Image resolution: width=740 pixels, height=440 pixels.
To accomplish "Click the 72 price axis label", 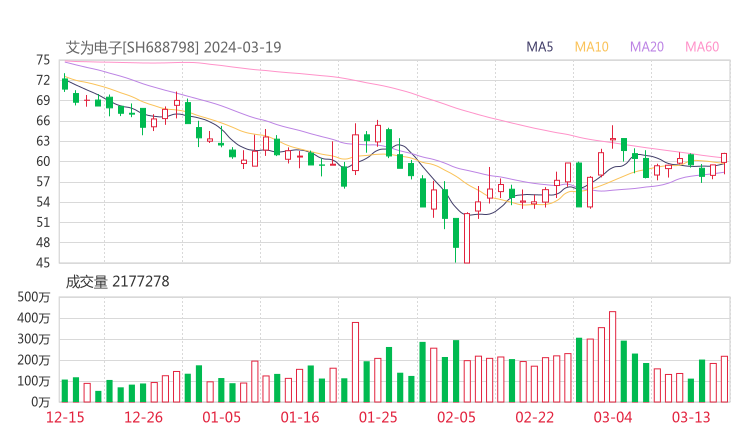I will click(x=43, y=80).
